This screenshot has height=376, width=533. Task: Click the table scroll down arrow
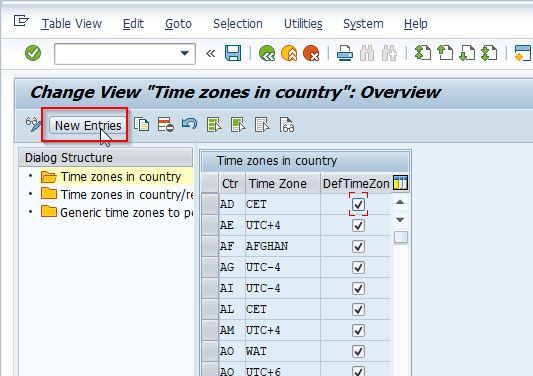(400, 220)
